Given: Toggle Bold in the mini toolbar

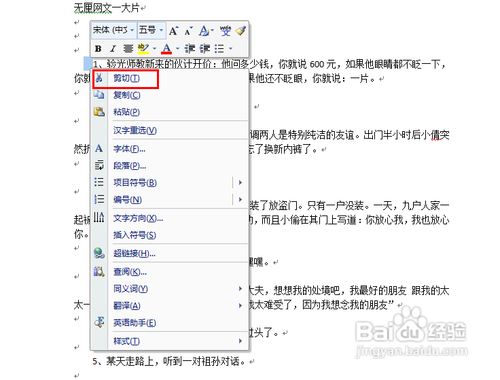Looking at the screenshot, I should click(x=98, y=49).
